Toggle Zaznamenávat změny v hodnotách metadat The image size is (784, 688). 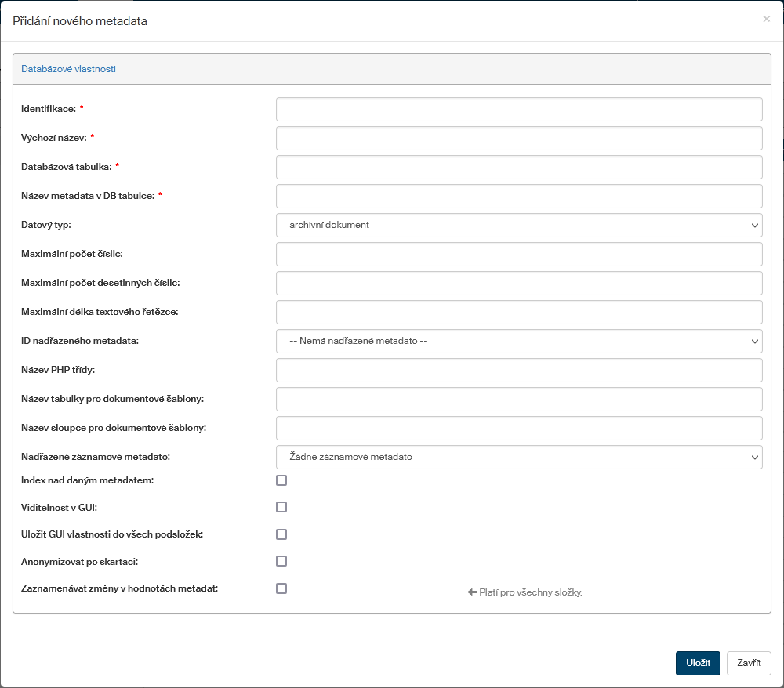(281, 588)
